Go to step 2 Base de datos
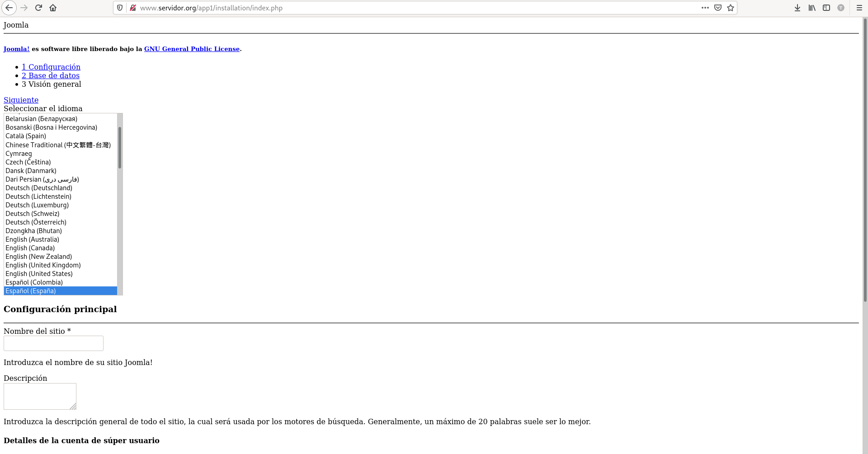The width and height of the screenshot is (868, 454). click(x=51, y=75)
